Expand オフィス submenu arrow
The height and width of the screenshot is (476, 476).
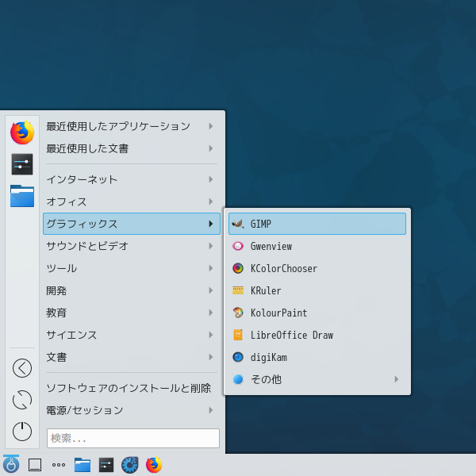point(211,202)
